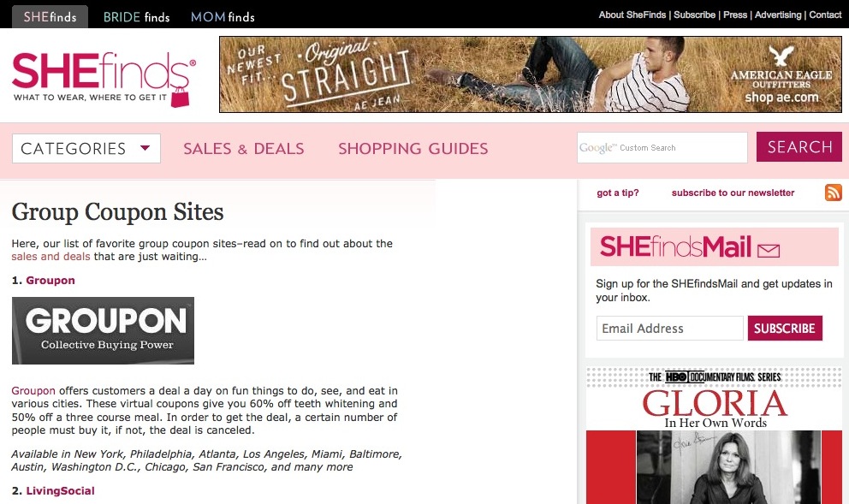Focus the Email Address field

click(670, 328)
